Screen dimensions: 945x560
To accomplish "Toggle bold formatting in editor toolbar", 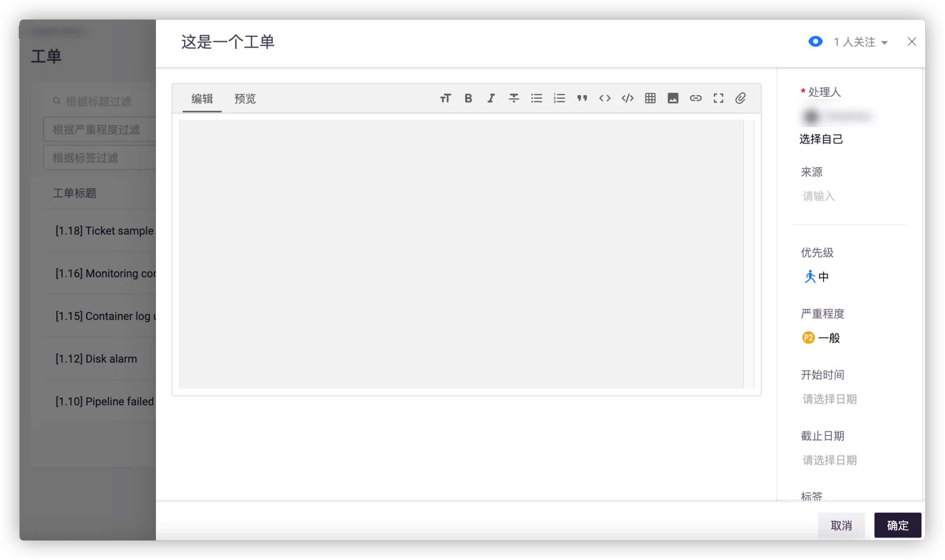I will pyautogui.click(x=468, y=98).
